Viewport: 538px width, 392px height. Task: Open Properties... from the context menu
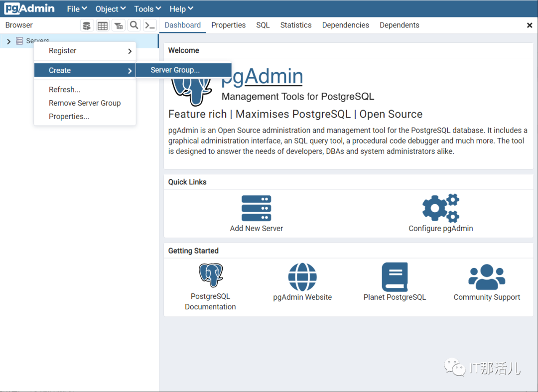[85, 117]
